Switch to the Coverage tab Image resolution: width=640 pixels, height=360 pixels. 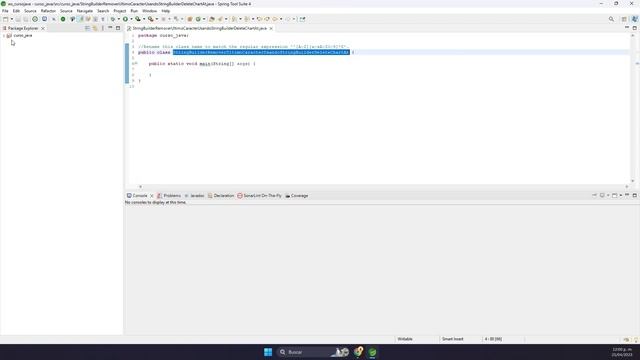(x=297, y=196)
